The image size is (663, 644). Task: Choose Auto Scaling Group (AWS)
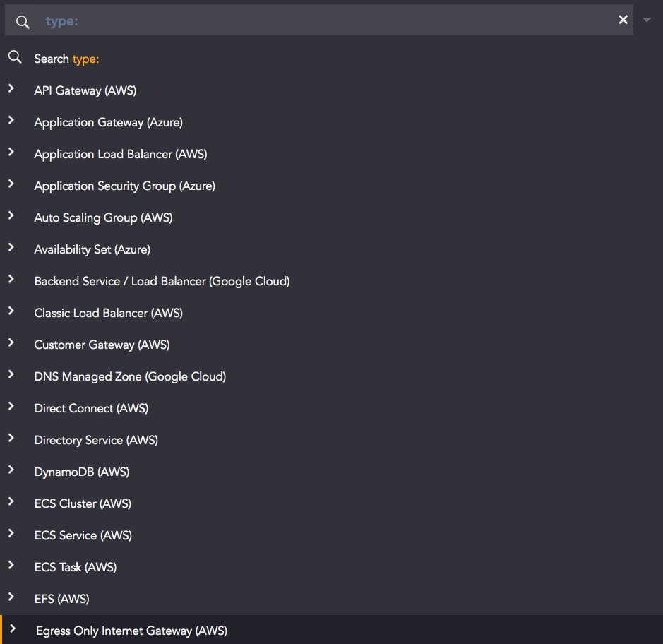[104, 217]
